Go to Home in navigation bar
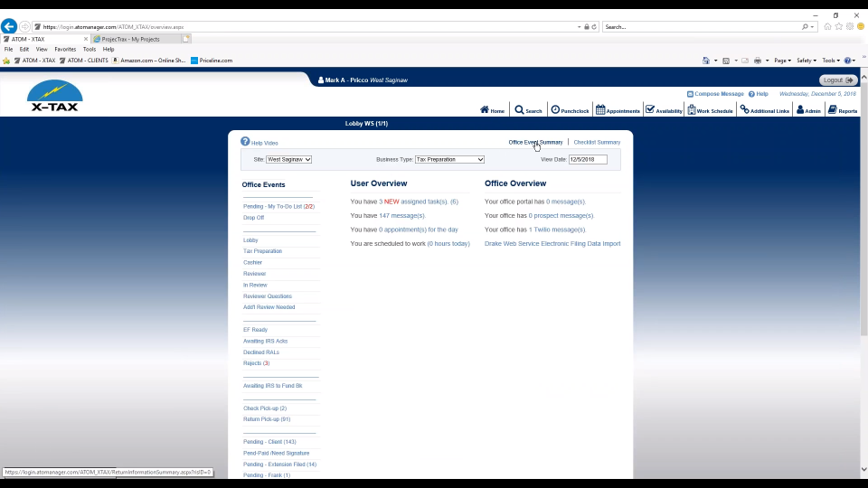Viewport: 868px width, 488px height. tap(492, 110)
